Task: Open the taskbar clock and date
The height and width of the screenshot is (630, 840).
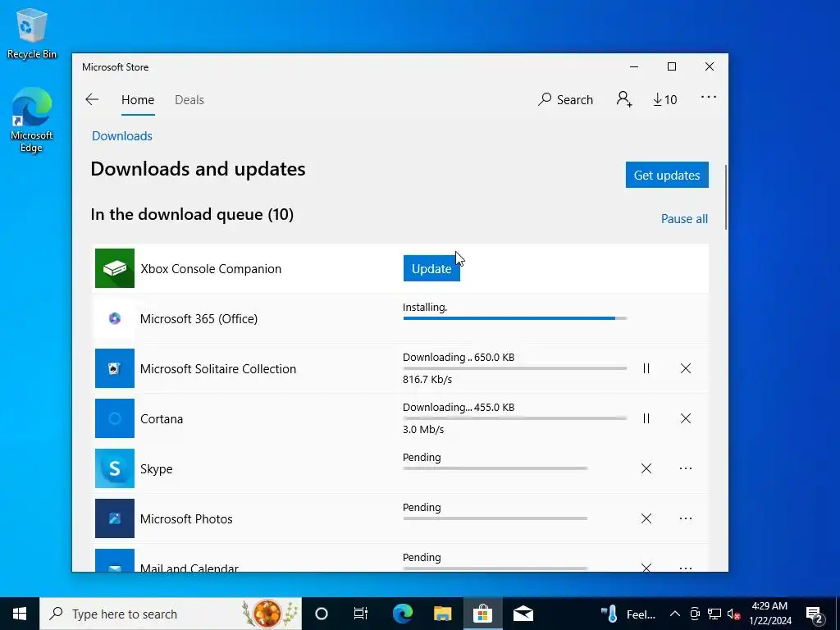Action: 769,614
